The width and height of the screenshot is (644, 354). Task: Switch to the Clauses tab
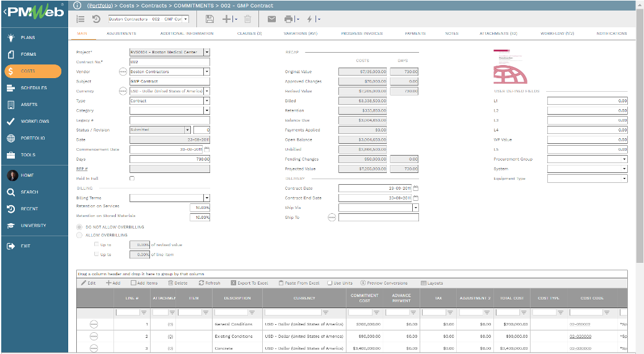(x=249, y=33)
